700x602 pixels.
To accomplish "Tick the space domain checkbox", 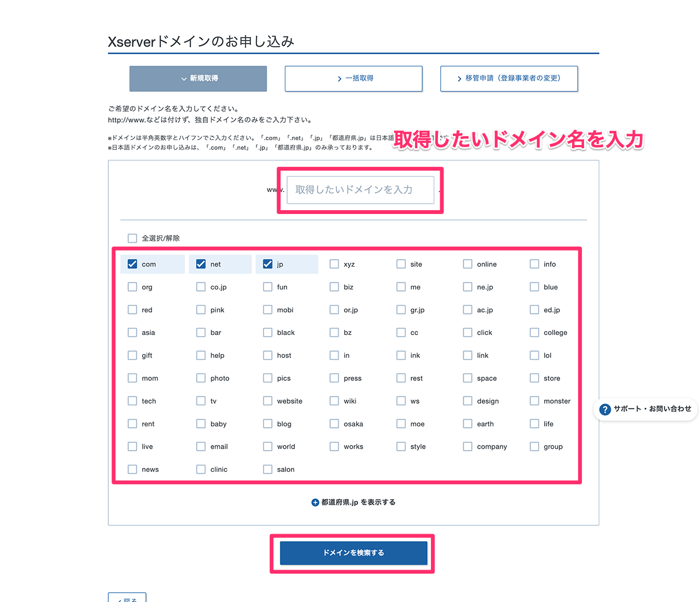I will tap(468, 378).
